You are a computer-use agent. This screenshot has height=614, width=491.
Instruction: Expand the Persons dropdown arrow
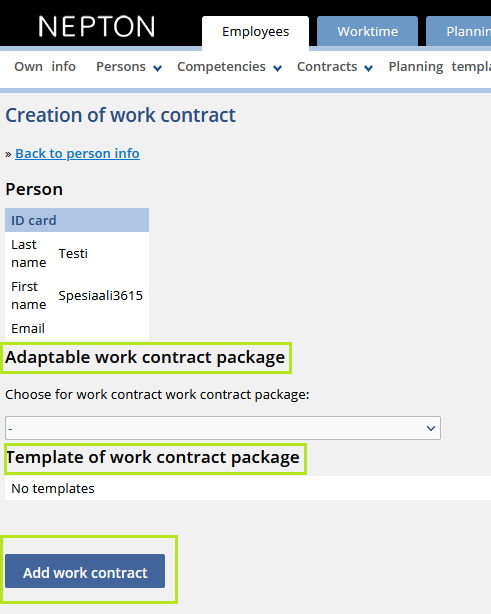[x=157, y=69]
